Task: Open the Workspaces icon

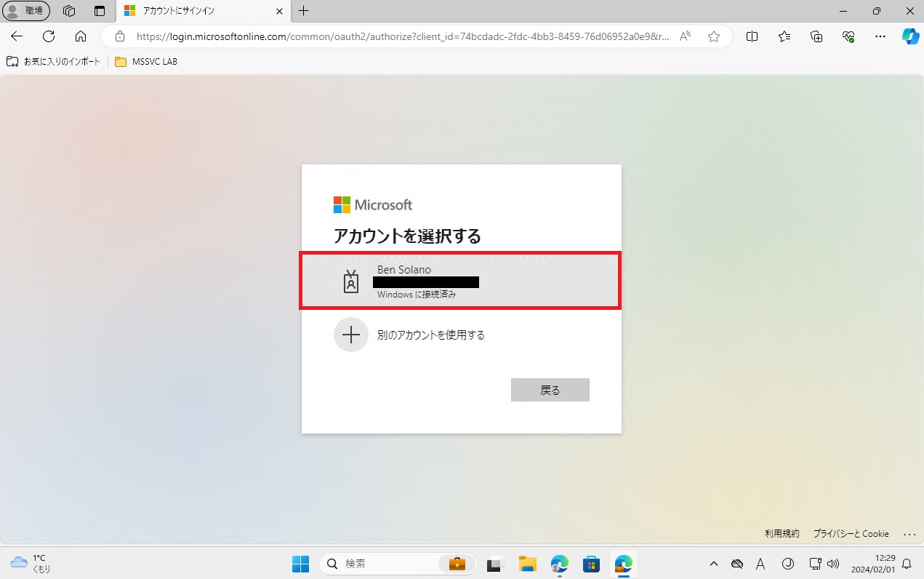Action: coord(70,11)
